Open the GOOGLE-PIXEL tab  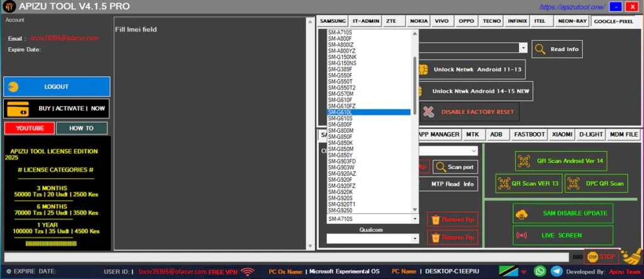(x=614, y=21)
